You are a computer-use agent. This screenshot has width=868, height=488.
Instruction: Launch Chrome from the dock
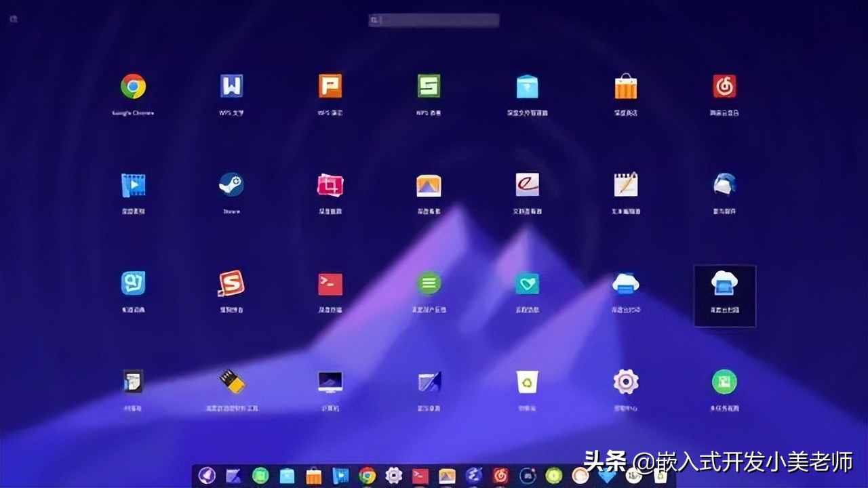pos(368,476)
